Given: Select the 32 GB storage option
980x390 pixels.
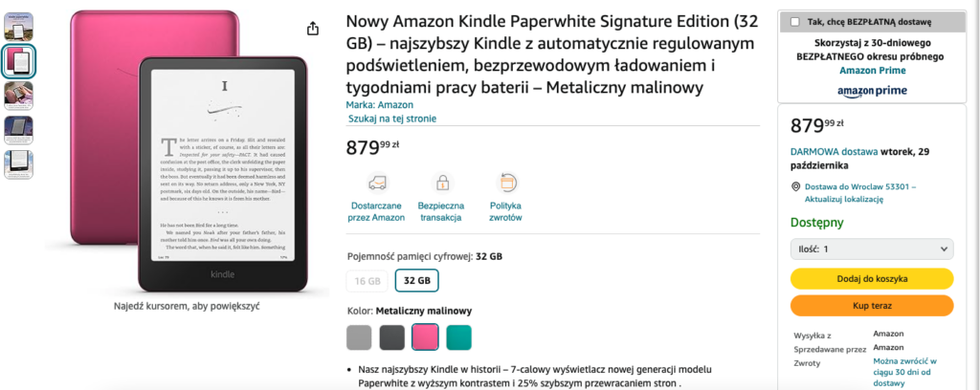Looking at the screenshot, I should tap(417, 281).
